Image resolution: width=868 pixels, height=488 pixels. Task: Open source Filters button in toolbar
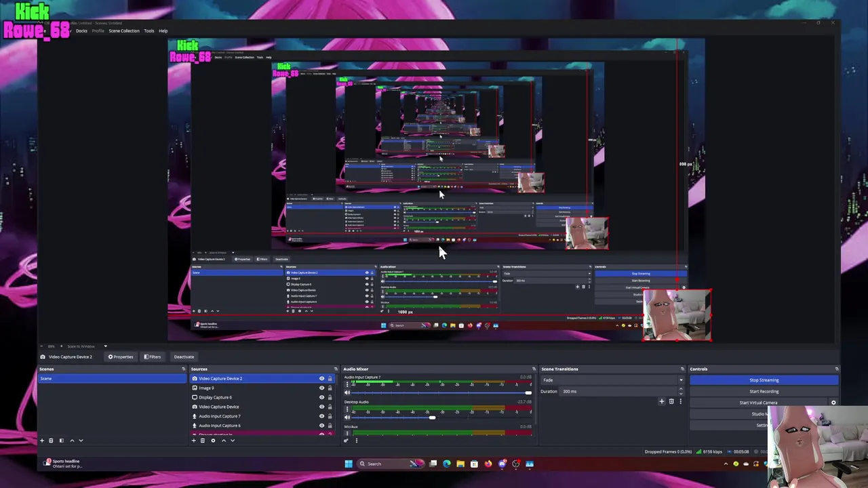click(x=153, y=357)
